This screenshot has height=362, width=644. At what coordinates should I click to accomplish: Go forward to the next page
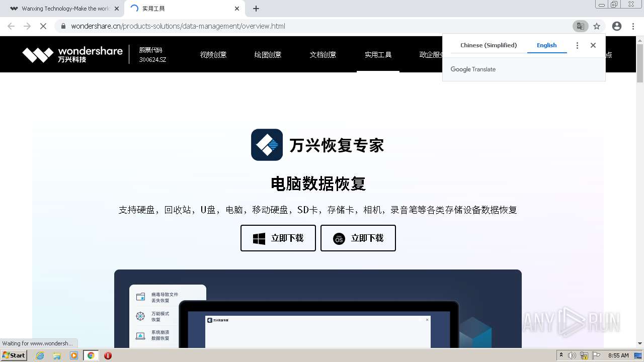[27, 26]
